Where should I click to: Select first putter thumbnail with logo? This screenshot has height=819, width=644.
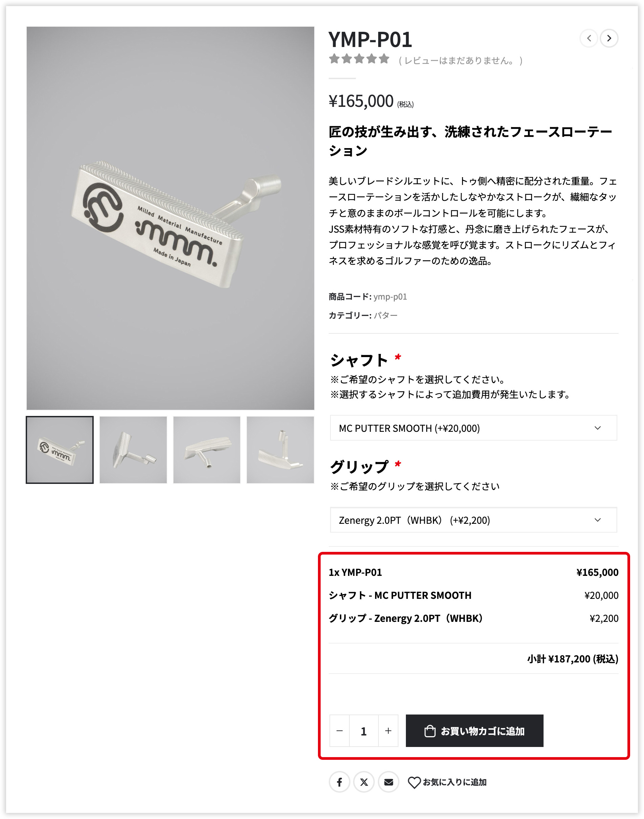pos(60,450)
